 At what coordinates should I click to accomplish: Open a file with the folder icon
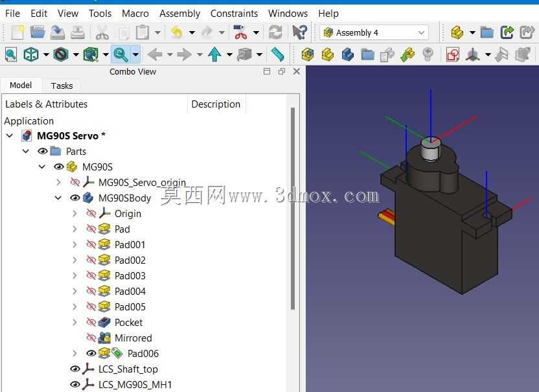pos(38,32)
